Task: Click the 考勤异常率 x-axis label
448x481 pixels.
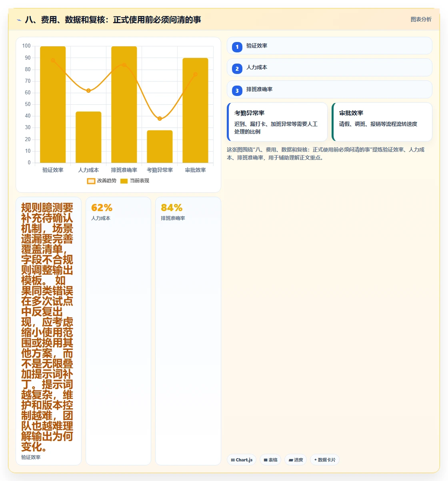Action: [160, 170]
